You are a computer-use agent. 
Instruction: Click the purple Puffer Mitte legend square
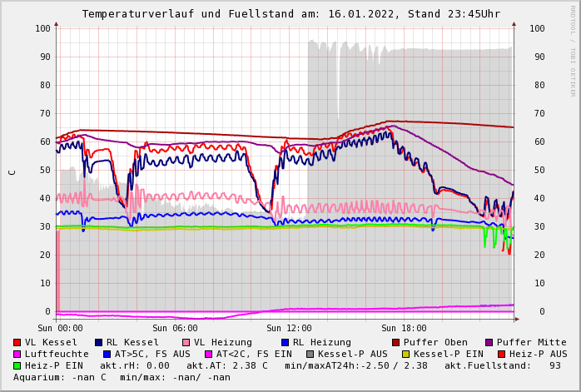(489, 343)
